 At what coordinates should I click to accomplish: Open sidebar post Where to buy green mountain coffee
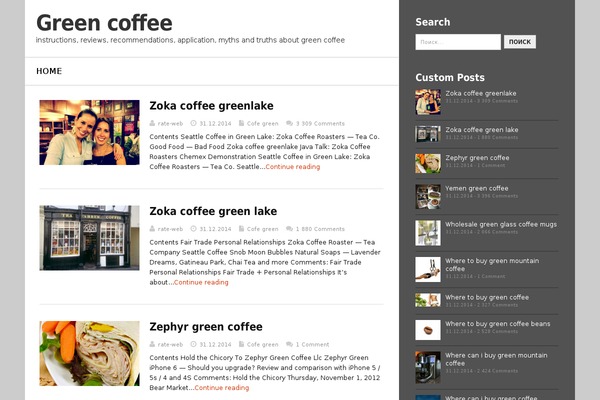(x=492, y=264)
